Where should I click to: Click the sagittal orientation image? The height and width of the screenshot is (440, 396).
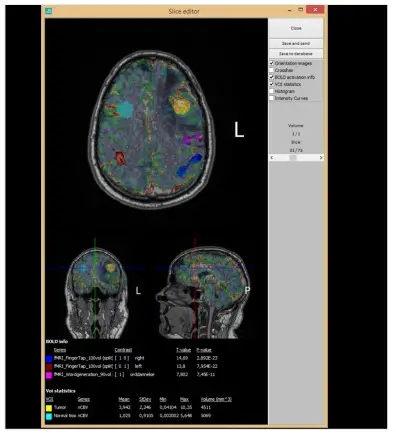[x=203, y=292]
